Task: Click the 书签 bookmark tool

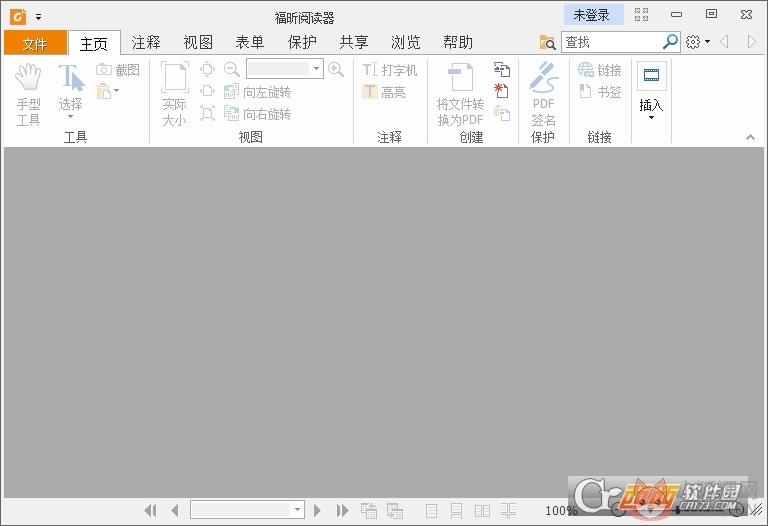Action: (x=600, y=92)
